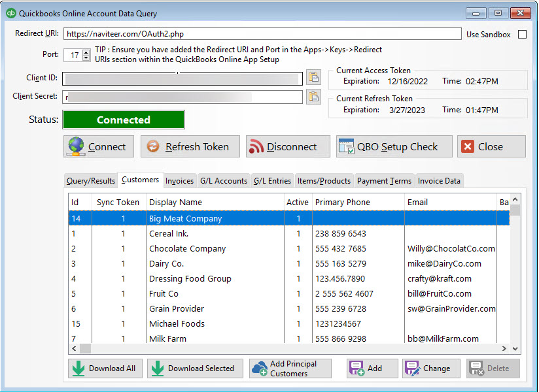Screen dimensions: 539x392
Task: Click the Refresh Token orange arrows icon
Action: pyautogui.click(x=153, y=146)
